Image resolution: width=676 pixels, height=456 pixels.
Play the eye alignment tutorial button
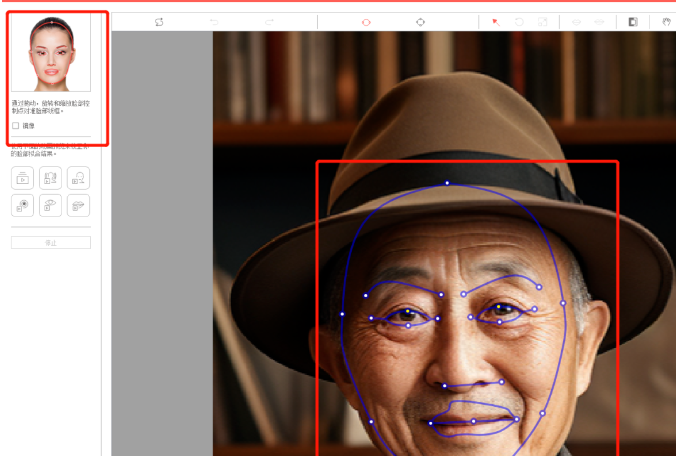coord(51,205)
